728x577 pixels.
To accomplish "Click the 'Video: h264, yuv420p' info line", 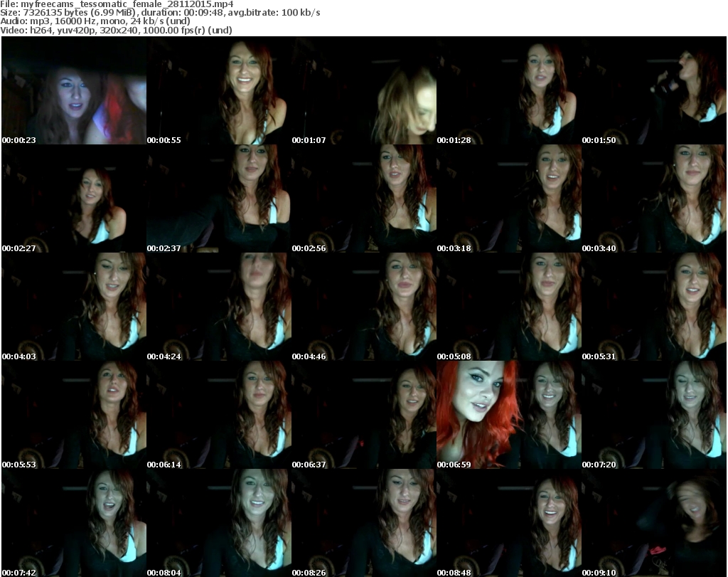I will (x=116, y=30).
